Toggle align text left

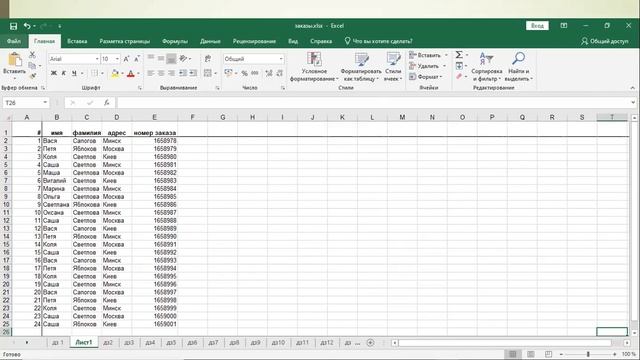(151, 73)
